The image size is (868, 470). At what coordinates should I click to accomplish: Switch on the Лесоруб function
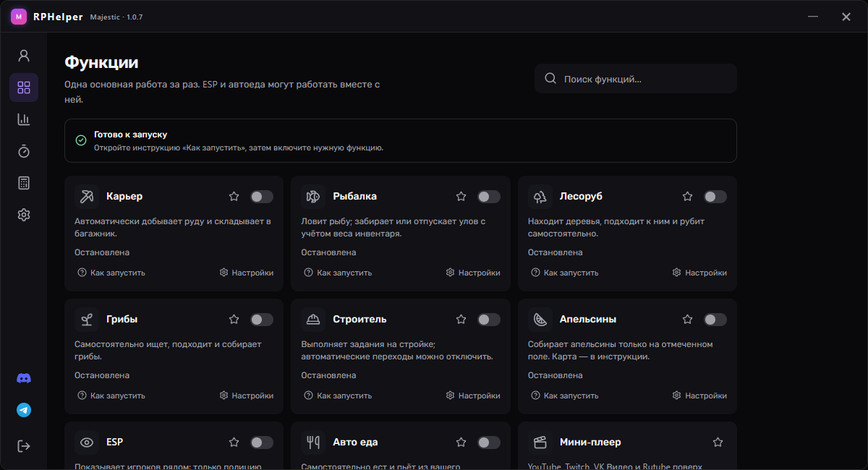pyautogui.click(x=715, y=197)
